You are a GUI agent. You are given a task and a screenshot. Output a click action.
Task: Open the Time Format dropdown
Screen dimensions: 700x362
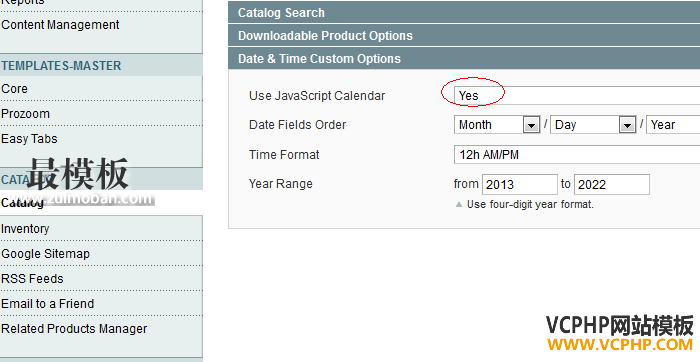point(577,155)
